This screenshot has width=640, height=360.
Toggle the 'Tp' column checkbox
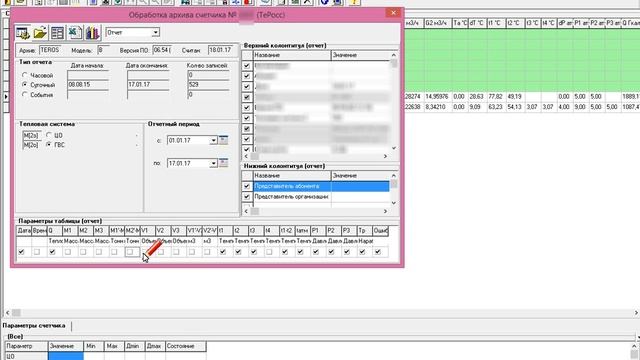[x=362, y=252]
